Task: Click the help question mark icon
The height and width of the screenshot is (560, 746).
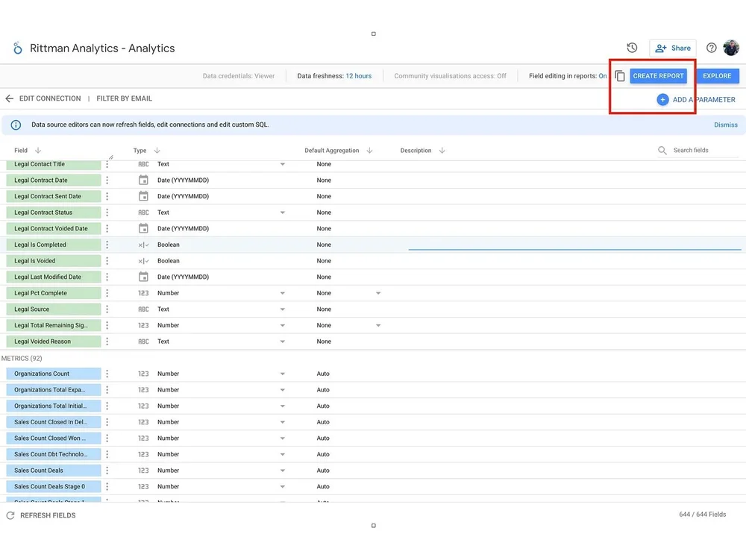Action: pyautogui.click(x=711, y=47)
